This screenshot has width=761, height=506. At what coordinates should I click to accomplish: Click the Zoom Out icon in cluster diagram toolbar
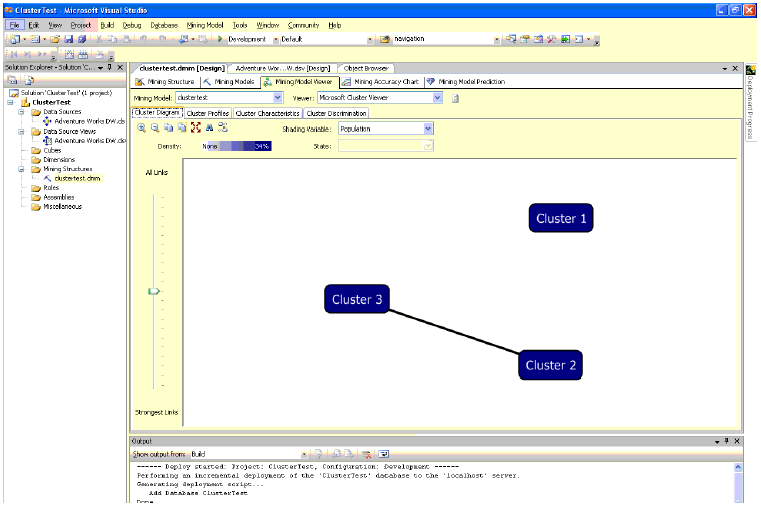155,128
